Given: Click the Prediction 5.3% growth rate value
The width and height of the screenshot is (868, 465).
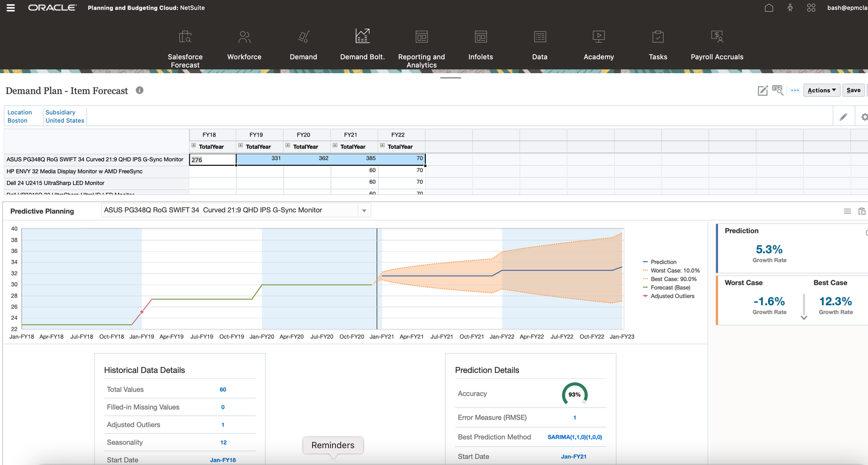Looking at the screenshot, I should [x=769, y=250].
